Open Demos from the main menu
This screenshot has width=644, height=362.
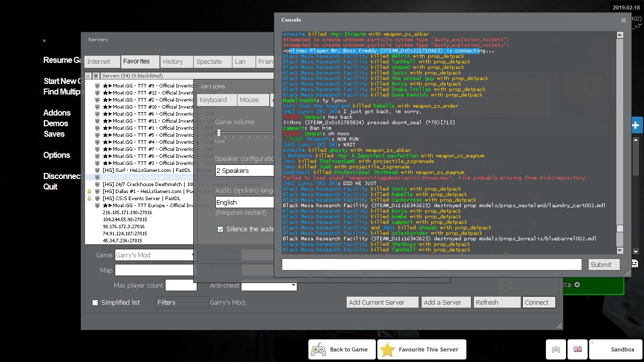coord(56,124)
